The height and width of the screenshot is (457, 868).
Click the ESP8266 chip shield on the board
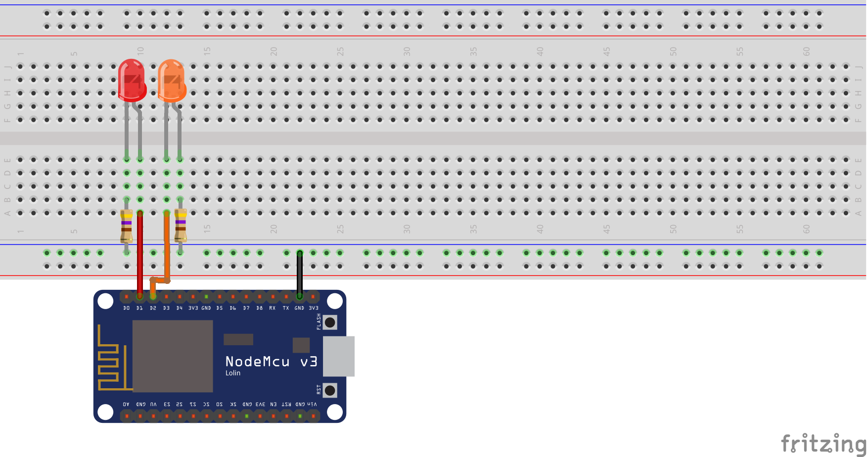click(173, 356)
